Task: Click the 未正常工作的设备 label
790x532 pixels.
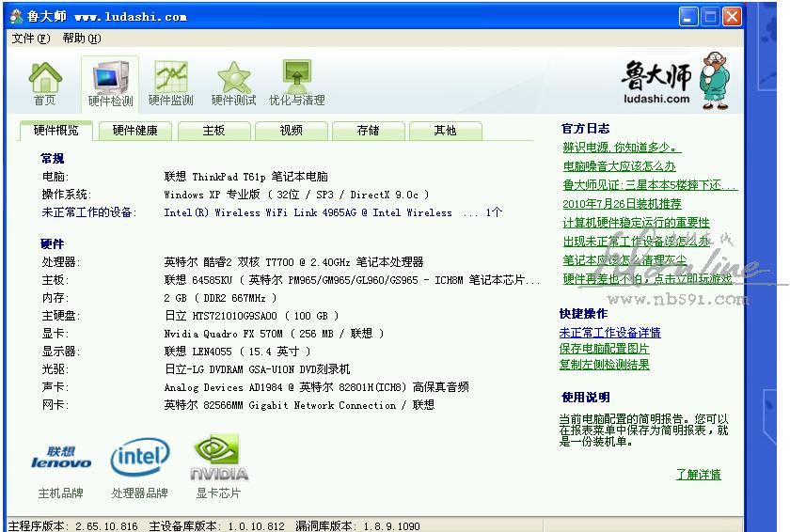Action: point(89,212)
